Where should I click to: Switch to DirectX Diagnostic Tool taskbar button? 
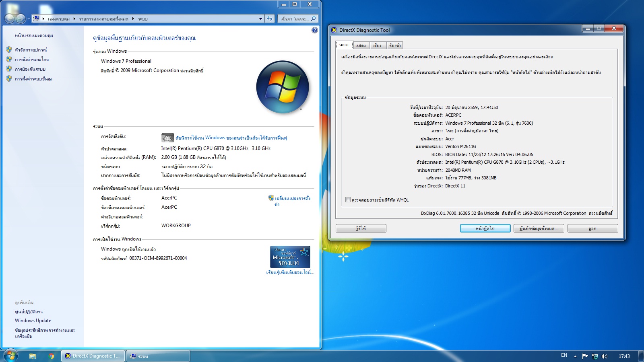point(93,356)
